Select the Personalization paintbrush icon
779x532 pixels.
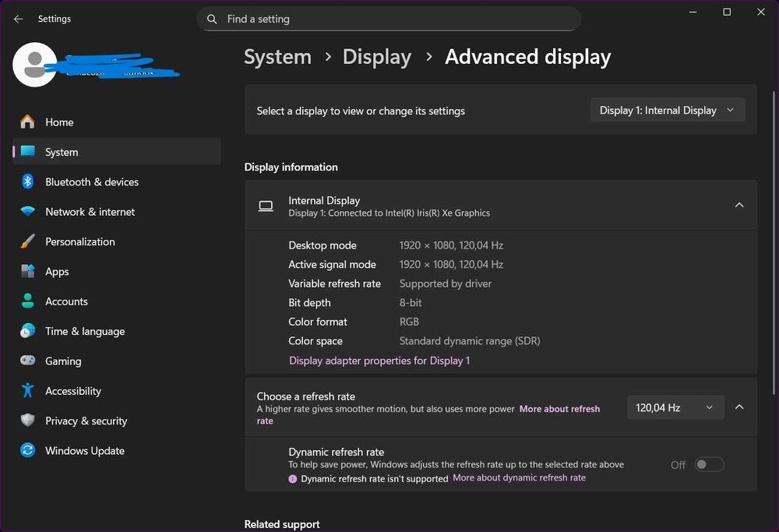click(28, 241)
